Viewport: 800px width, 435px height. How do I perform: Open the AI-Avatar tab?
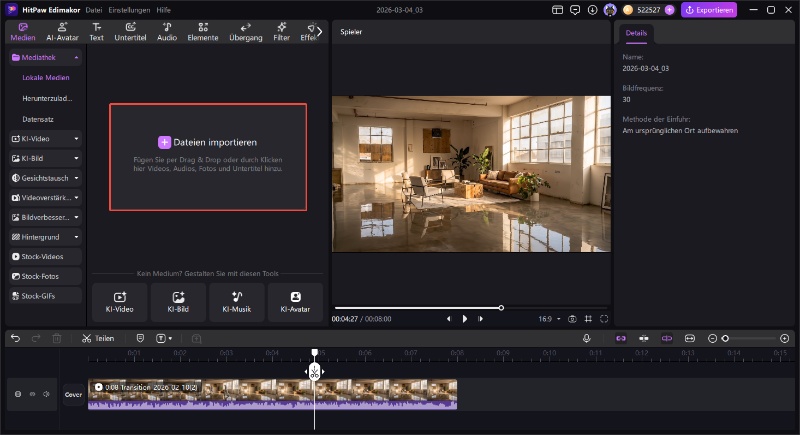pyautogui.click(x=62, y=32)
